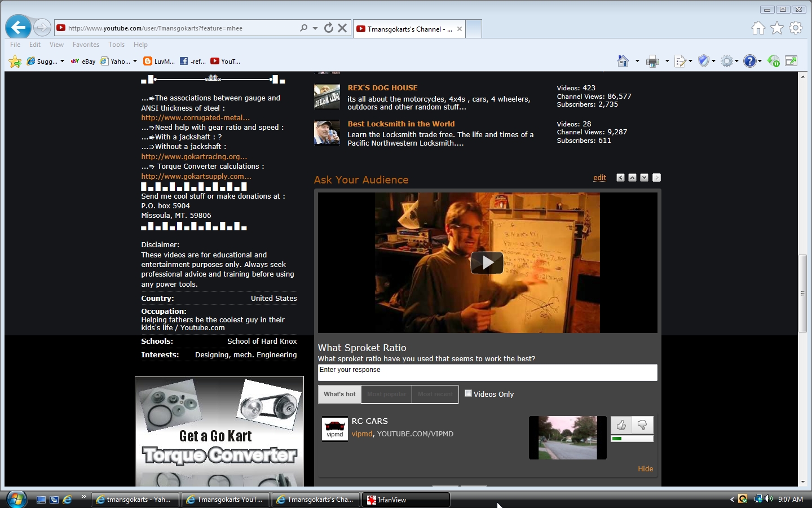Open Favorites with the star icon at top right

point(777,28)
